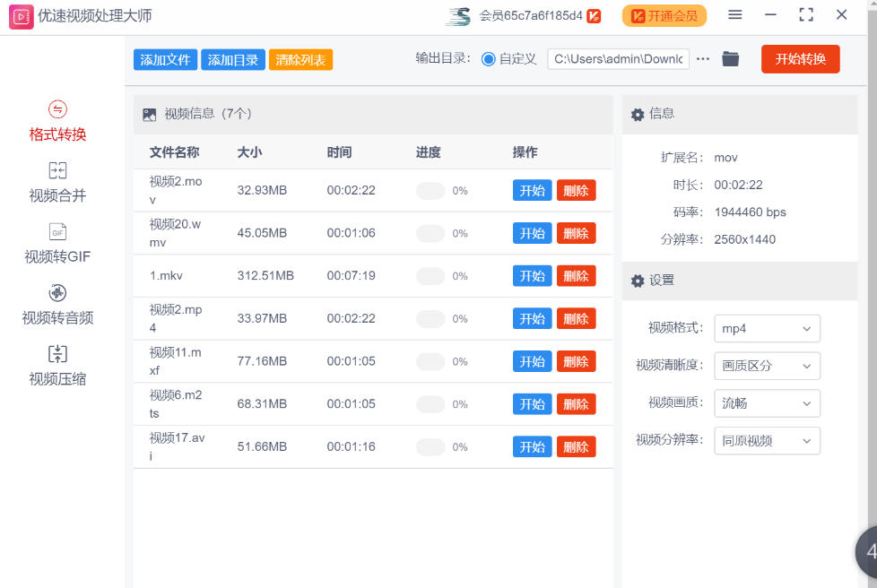Click the 开始转换 button

click(800, 58)
